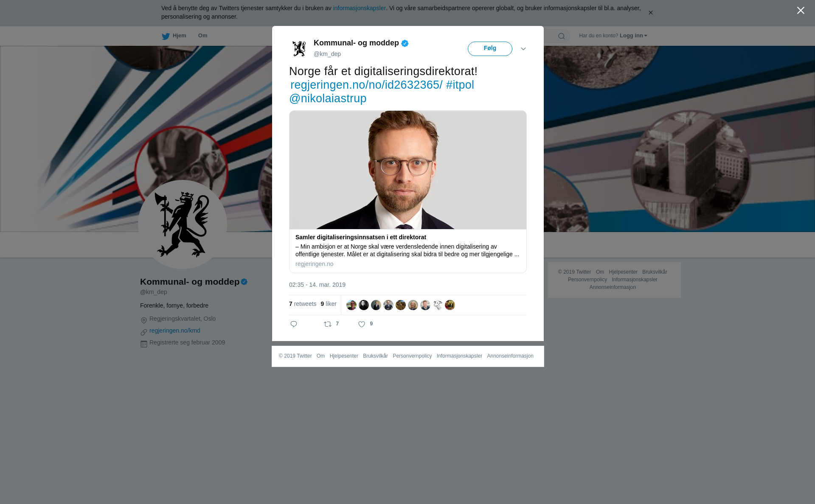Click the verified badge next to Kommunal- og moddep
Viewport: 815px width, 504px height.
(405, 43)
